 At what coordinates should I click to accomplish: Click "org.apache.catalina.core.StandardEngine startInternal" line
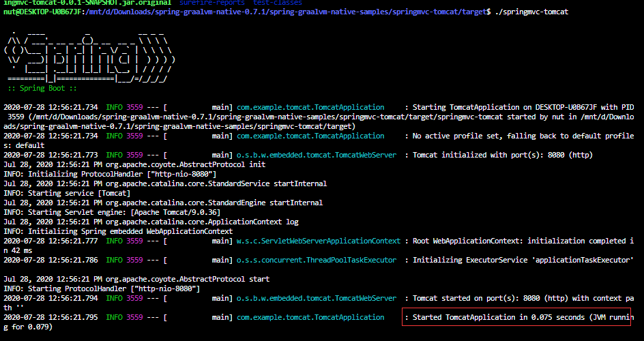163,203
